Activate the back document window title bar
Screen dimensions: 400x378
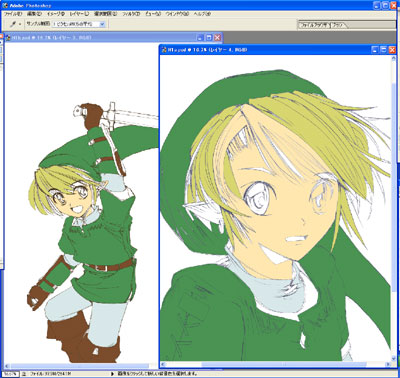(100, 38)
